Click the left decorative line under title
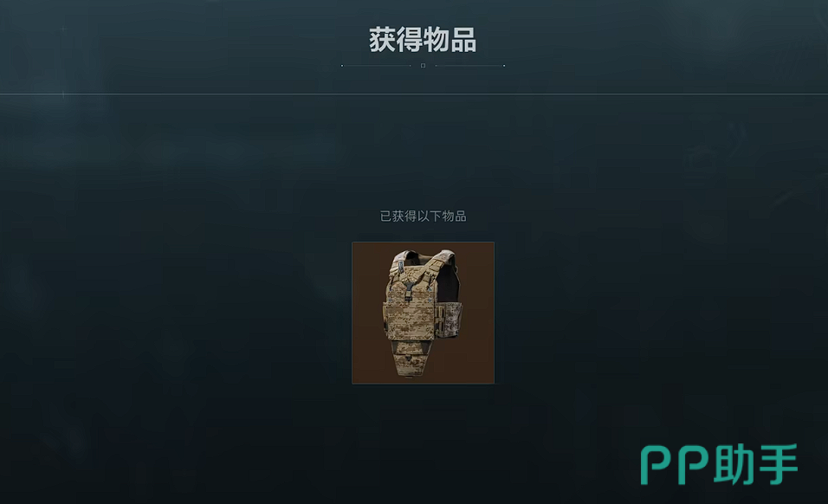The image size is (828, 504). [x=376, y=66]
